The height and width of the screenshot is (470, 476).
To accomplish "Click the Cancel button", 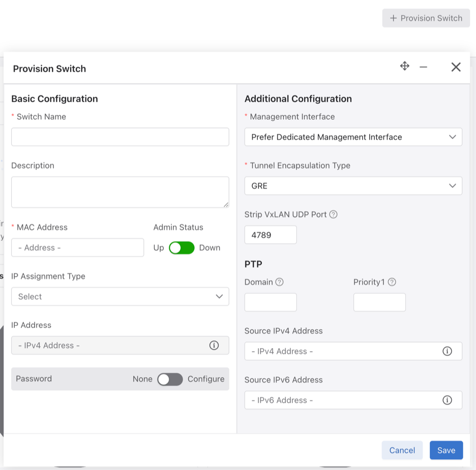I will (x=402, y=450).
